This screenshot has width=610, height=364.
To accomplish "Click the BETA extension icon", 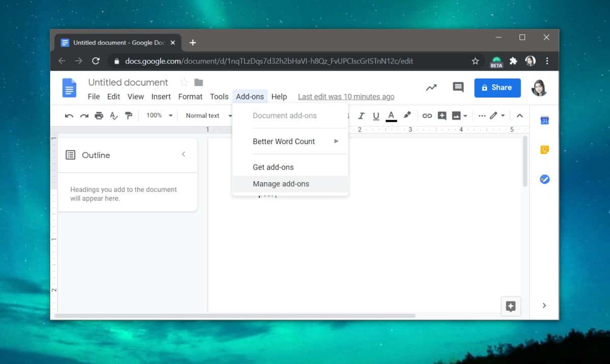I will click(496, 62).
